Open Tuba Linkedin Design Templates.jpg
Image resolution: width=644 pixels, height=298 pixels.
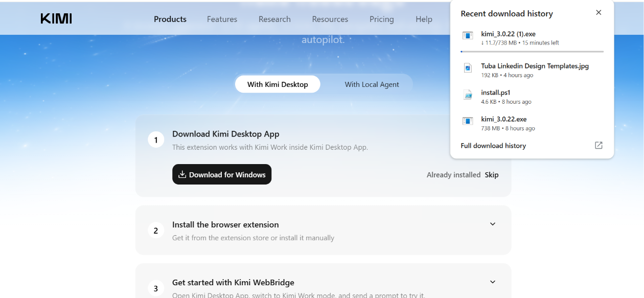(x=532, y=70)
